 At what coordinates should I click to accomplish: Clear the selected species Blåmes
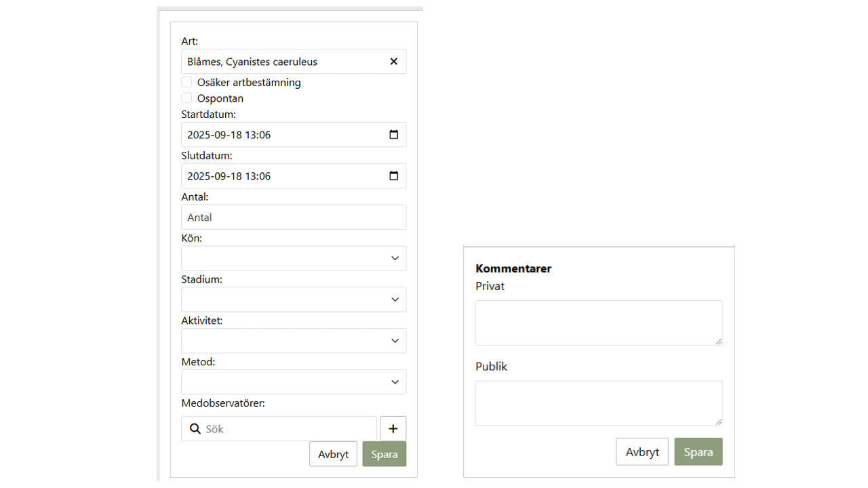point(393,62)
